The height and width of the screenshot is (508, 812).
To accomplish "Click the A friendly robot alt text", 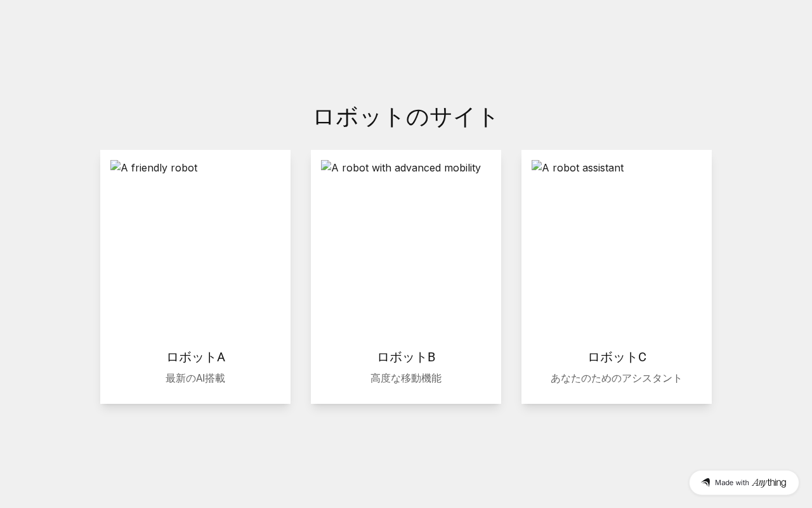I will click(159, 168).
